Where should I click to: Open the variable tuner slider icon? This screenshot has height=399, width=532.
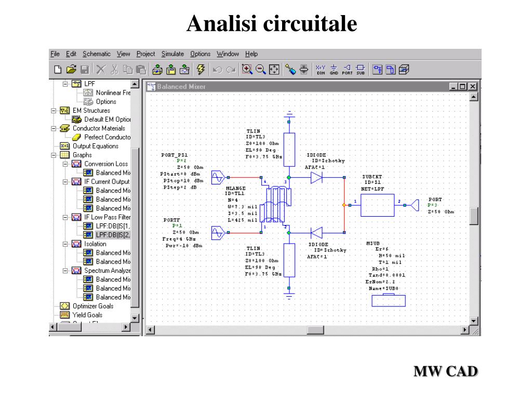[304, 70]
